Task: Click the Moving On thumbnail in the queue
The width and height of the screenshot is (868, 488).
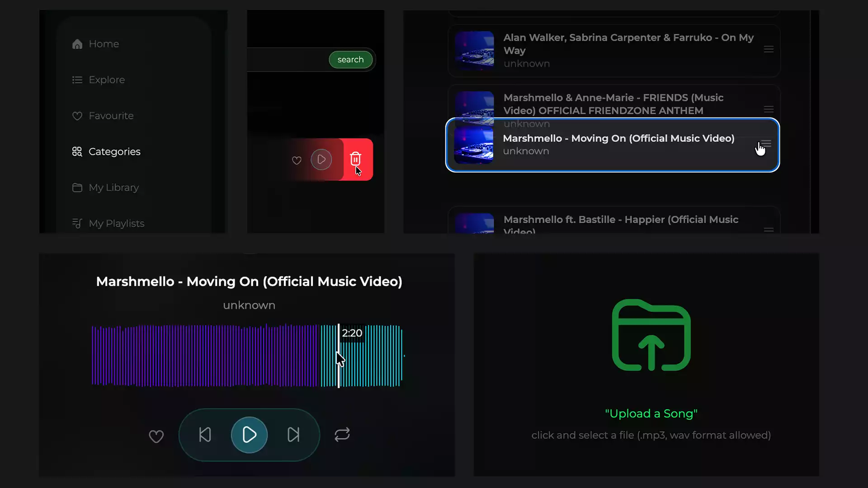Action: (474, 145)
